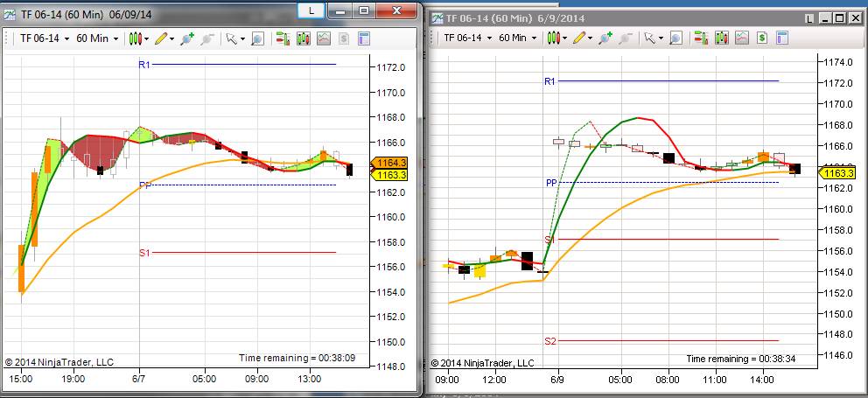Select pencil drawing tool in left chart window

tap(160, 38)
